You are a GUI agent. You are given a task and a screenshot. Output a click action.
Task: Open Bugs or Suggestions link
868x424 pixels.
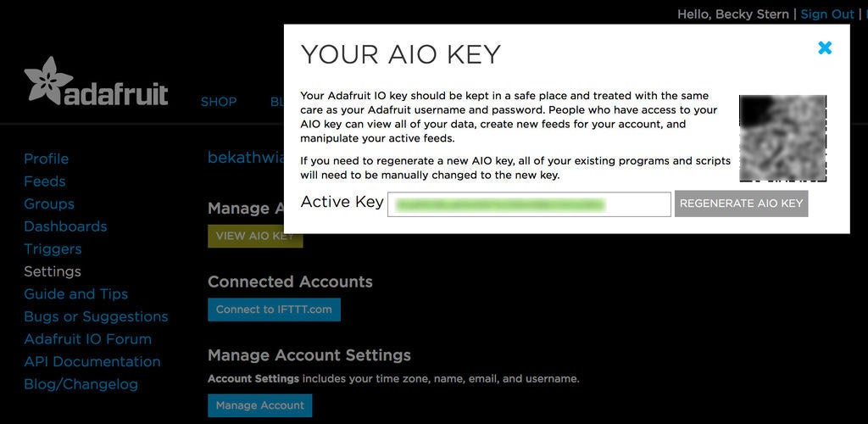pyautogui.click(x=96, y=316)
